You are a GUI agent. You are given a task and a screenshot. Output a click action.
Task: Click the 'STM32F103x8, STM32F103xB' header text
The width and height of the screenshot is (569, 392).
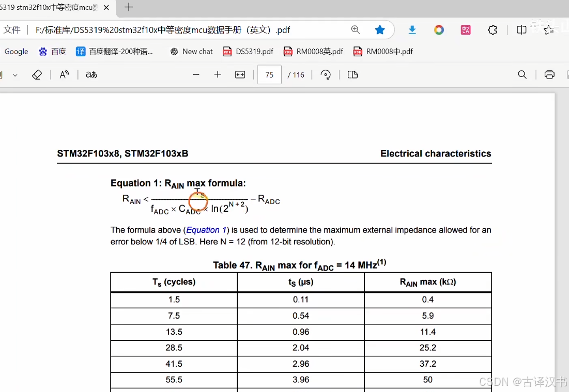click(x=122, y=153)
